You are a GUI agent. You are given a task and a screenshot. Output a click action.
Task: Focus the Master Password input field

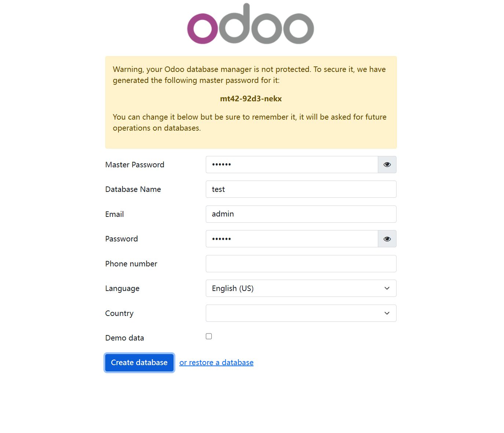pyautogui.click(x=292, y=164)
